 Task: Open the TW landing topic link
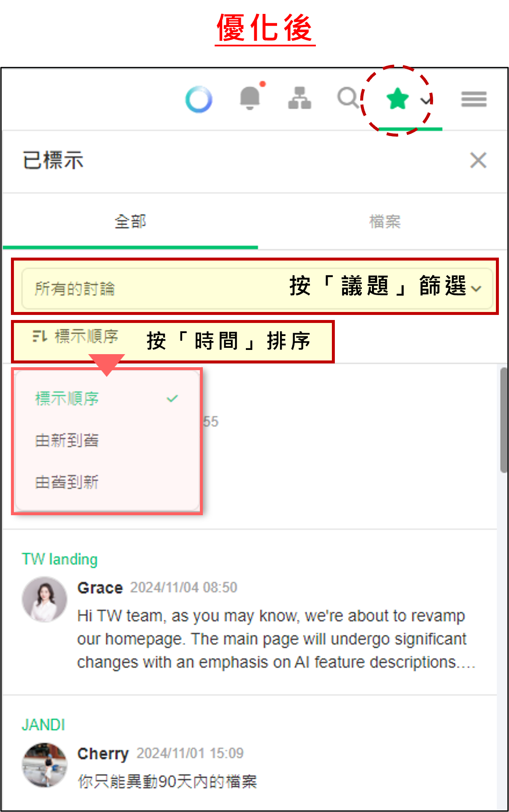pyautogui.click(x=60, y=559)
